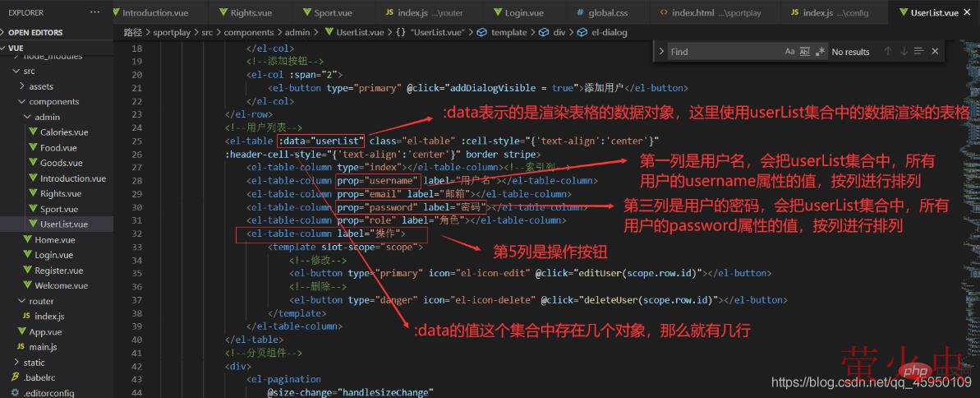Switch to the Login.vue tab

coord(523,13)
